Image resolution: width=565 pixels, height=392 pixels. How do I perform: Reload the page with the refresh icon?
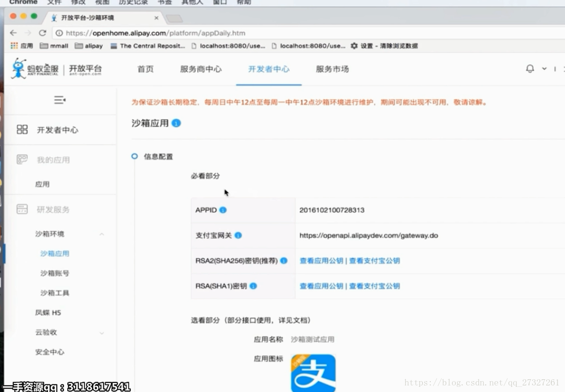pos(42,33)
